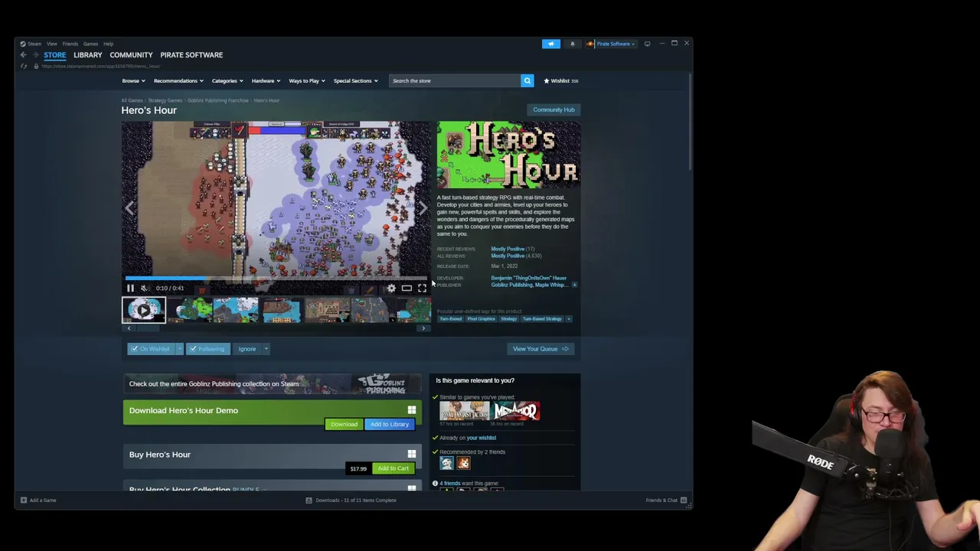View the first recommending friend's avatar
The image size is (980, 551).
click(446, 463)
